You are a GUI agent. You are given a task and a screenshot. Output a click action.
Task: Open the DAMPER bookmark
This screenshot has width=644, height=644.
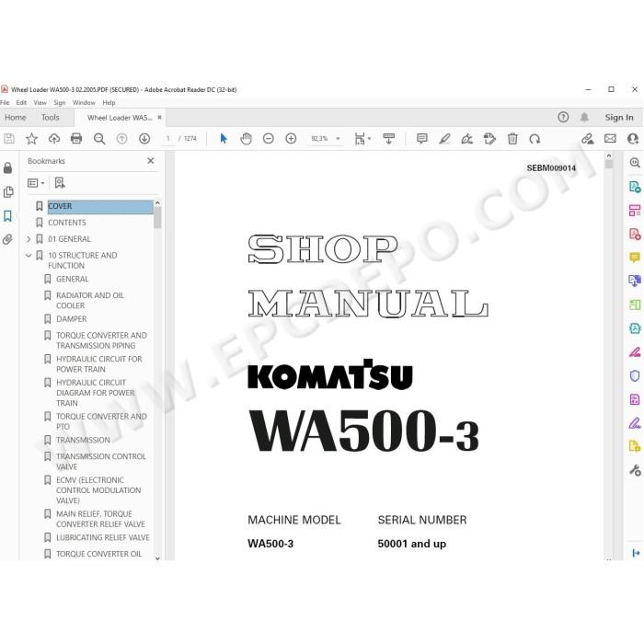72,319
